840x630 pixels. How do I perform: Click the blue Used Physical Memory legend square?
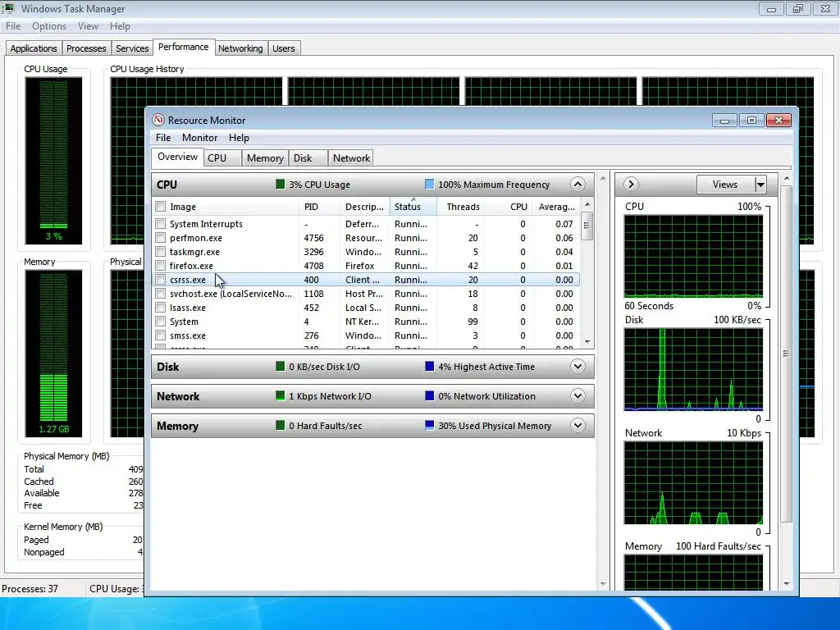pos(429,426)
